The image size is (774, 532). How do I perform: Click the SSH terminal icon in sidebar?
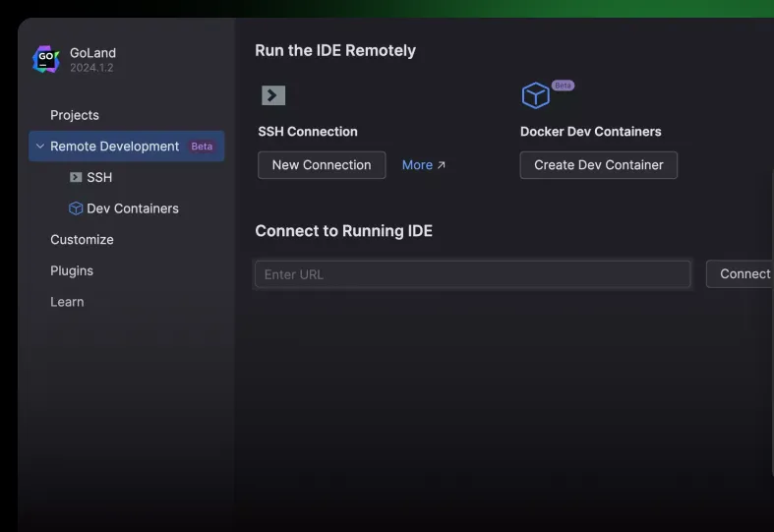point(76,177)
